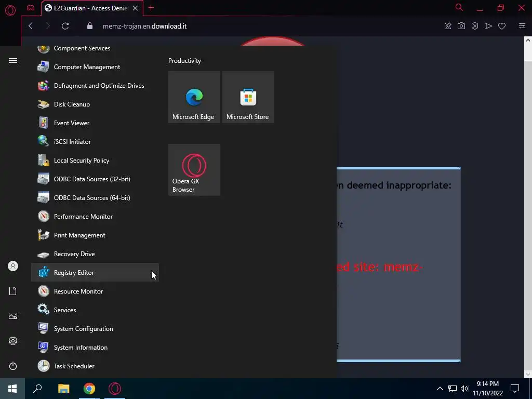Screen dimensions: 532x399
Task: Close the E2Guardian tab
Action: click(x=136, y=8)
